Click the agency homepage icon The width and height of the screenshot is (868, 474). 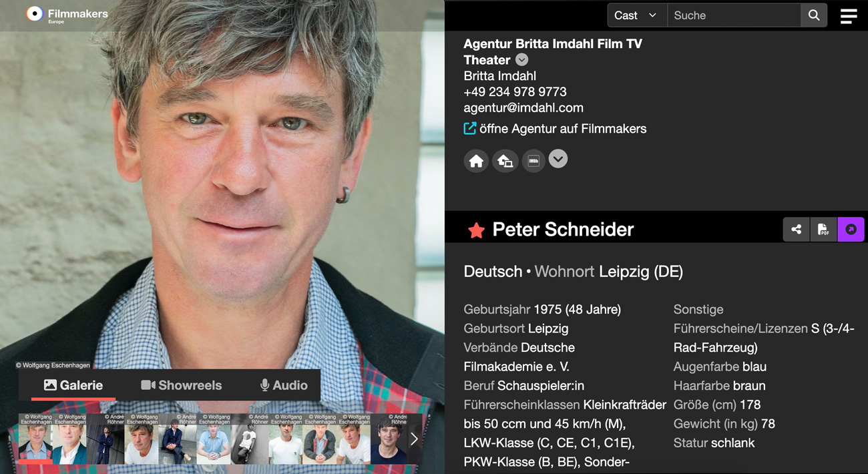(505, 161)
